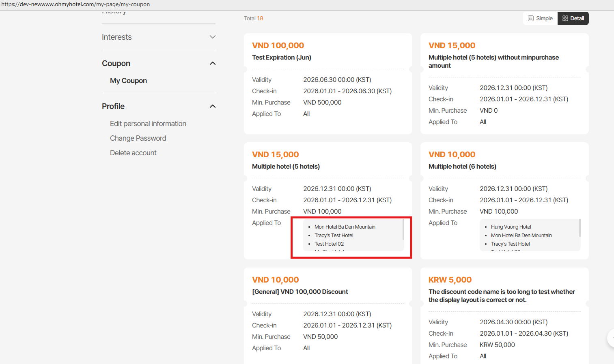Focus the browser address bar URL
614x364 pixels.
pyautogui.click(x=75, y=4)
